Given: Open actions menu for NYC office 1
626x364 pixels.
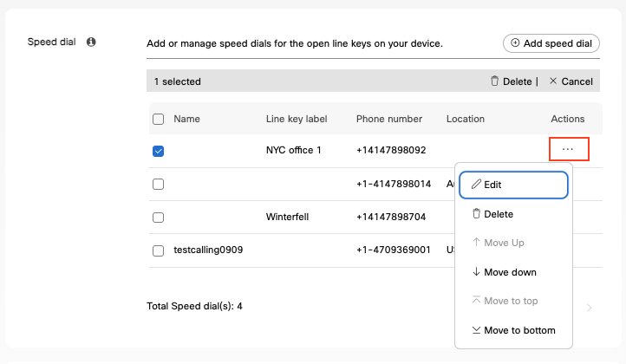Looking at the screenshot, I should pos(569,149).
